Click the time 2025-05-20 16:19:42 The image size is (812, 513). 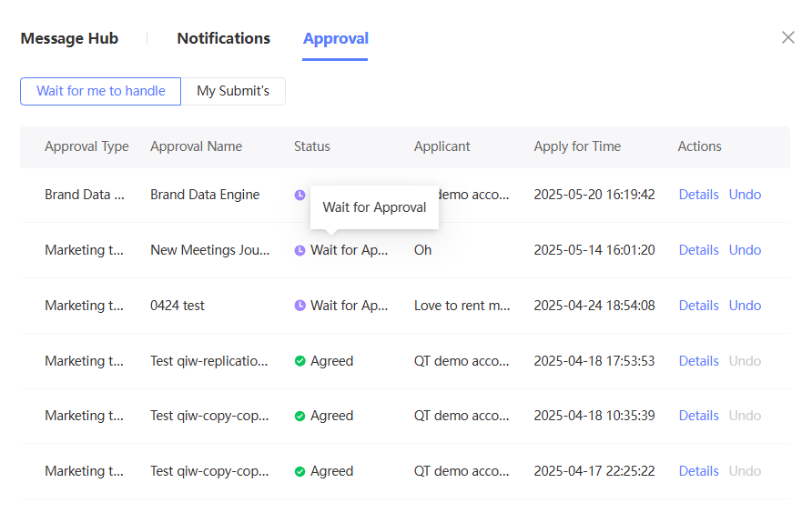(594, 195)
